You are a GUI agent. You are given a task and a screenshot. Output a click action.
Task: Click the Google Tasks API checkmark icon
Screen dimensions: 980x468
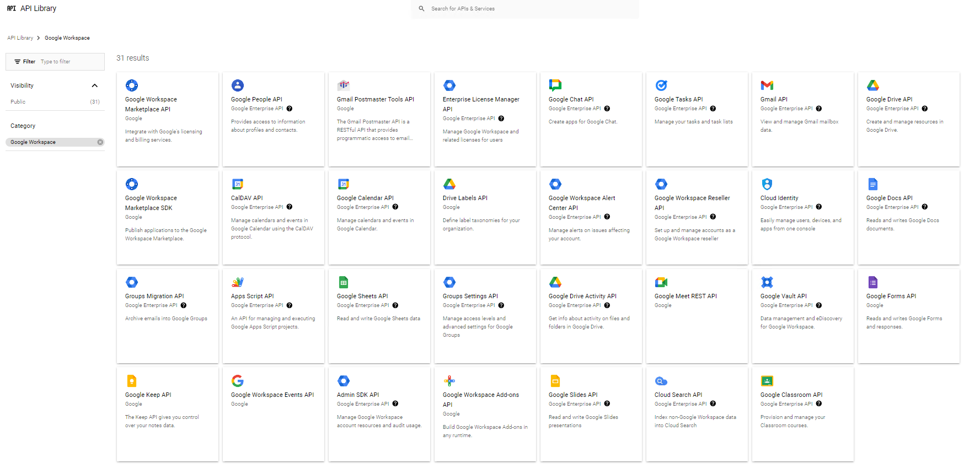tap(661, 85)
